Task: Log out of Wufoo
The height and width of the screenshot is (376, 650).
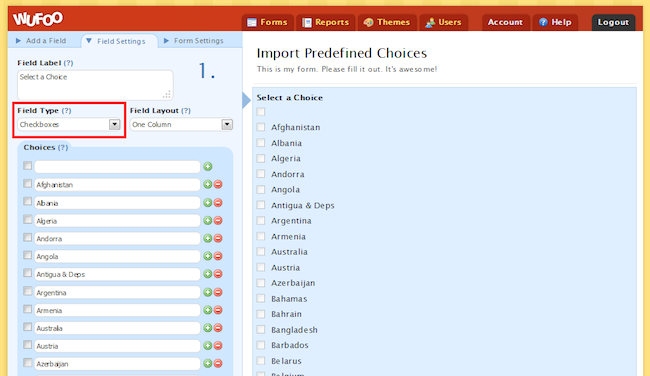Action: click(613, 22)
